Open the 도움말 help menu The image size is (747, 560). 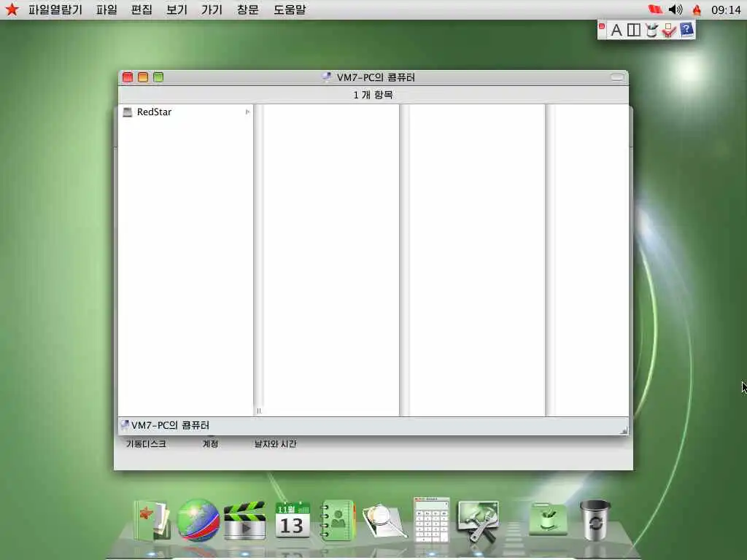[x=290, y=9]
